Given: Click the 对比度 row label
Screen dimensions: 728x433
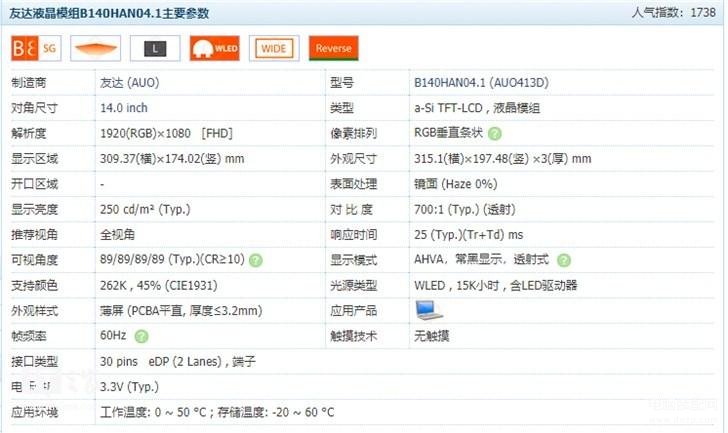Looking at the screenshot, I should point(351,210).
